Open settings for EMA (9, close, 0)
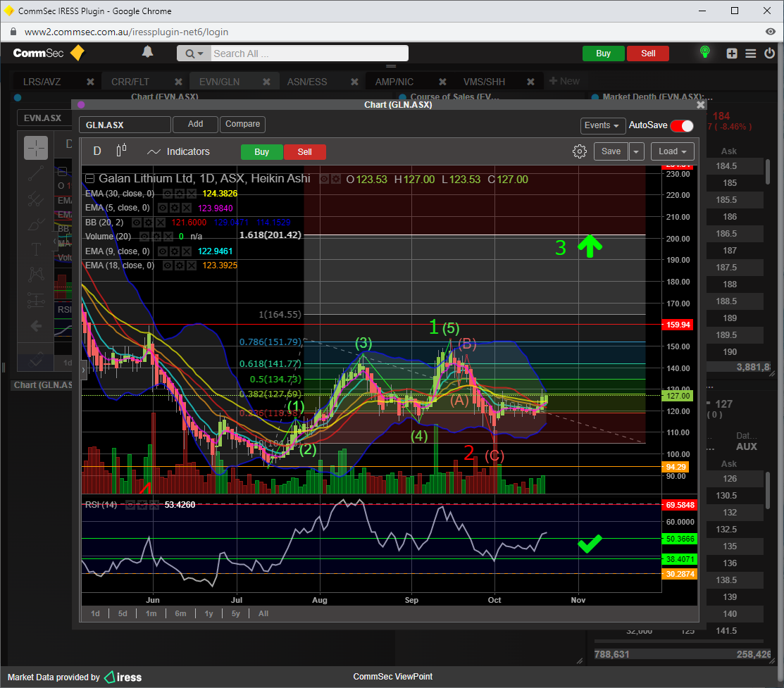This screenshot has width=784, height=688. 175,251
